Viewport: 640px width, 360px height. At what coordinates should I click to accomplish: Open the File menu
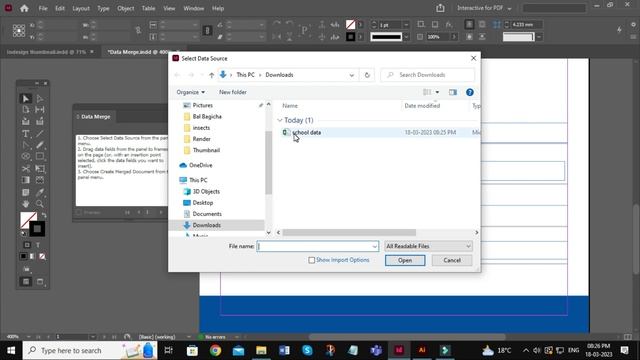[43, 8]
